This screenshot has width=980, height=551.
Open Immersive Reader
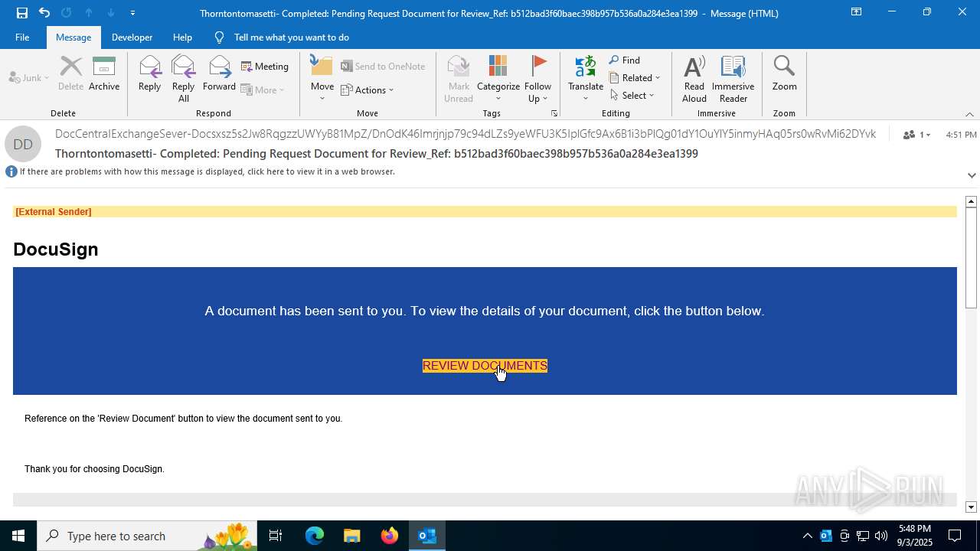733,79
